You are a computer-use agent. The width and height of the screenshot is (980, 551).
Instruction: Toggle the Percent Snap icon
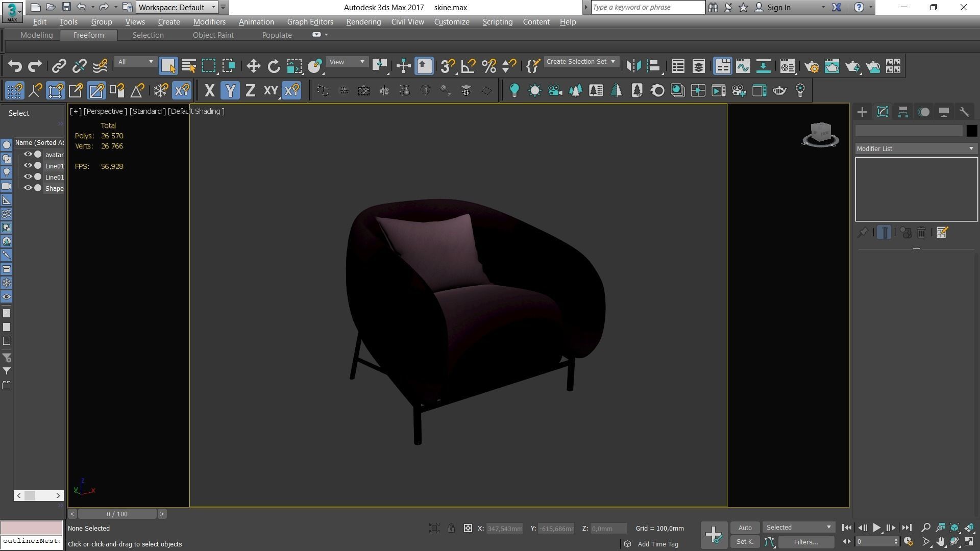(x=488, y=66)
